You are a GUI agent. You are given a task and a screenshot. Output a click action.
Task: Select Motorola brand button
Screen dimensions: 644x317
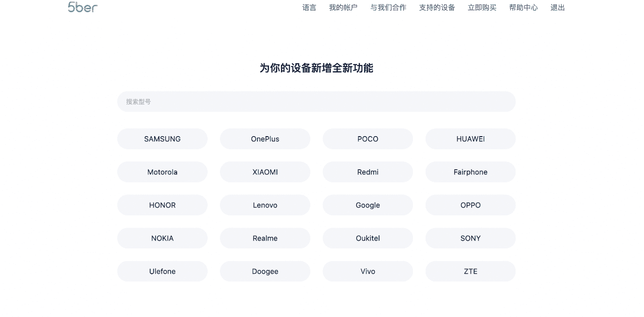[x=162, y=172]
